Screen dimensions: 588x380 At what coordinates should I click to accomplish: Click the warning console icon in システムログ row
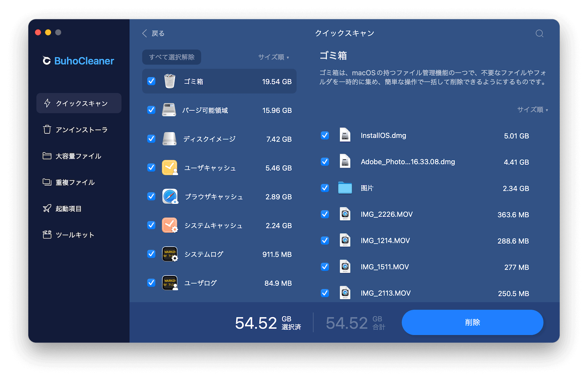coord(170,254)
